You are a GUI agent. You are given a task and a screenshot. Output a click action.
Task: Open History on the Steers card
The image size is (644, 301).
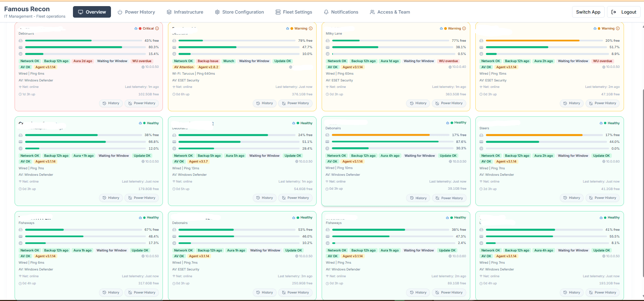[x=571, y=198]
